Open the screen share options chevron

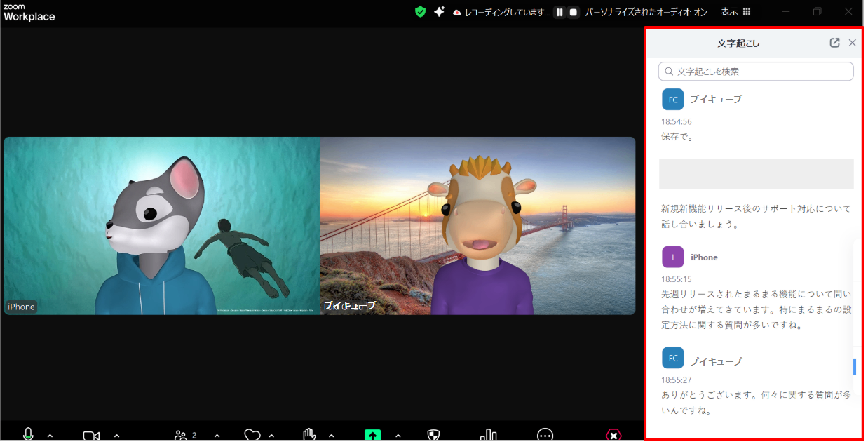tap(398, 436)
